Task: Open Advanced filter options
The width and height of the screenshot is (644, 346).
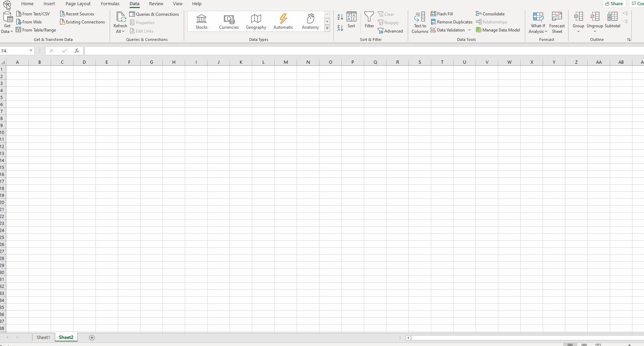Action: (390, 31)
